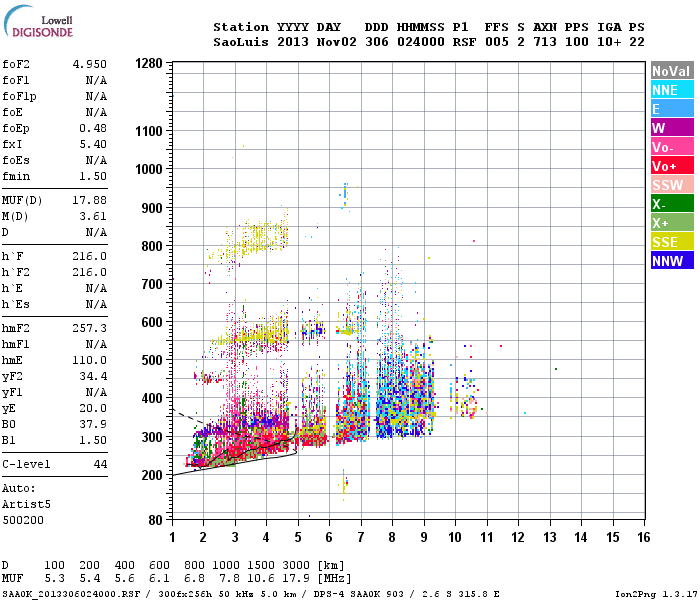Select the Vo+ red legend swatch
700x600 pixels.
[672, 166]
